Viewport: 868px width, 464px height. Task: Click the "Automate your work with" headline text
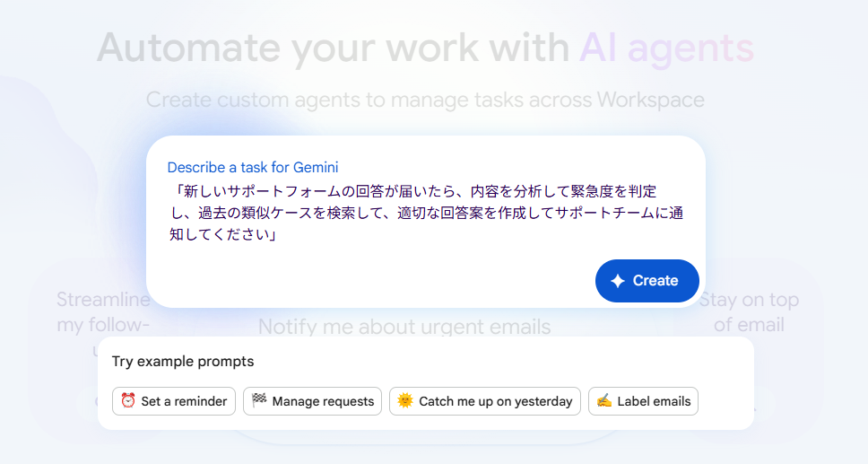click(x=333, y=47)
